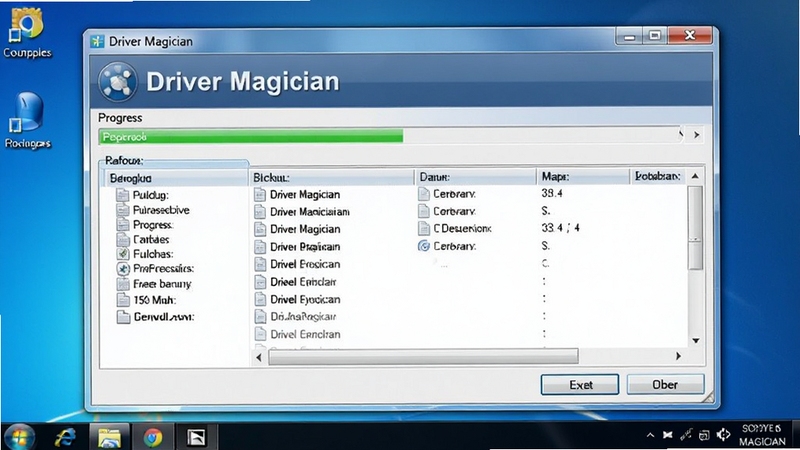
Task: Click list vertical scrollbar up arrow
Action: [x=695, y=177]
